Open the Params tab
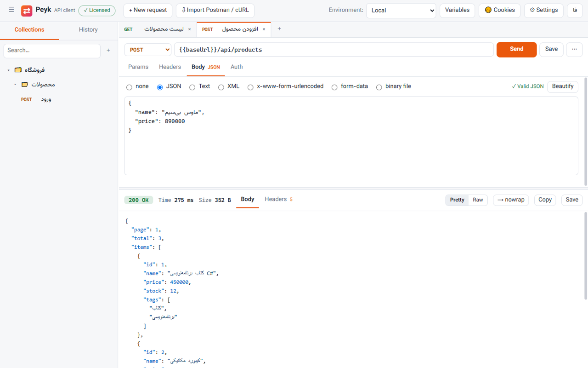Viewport: 588px width, 368px height. point(138,67)
